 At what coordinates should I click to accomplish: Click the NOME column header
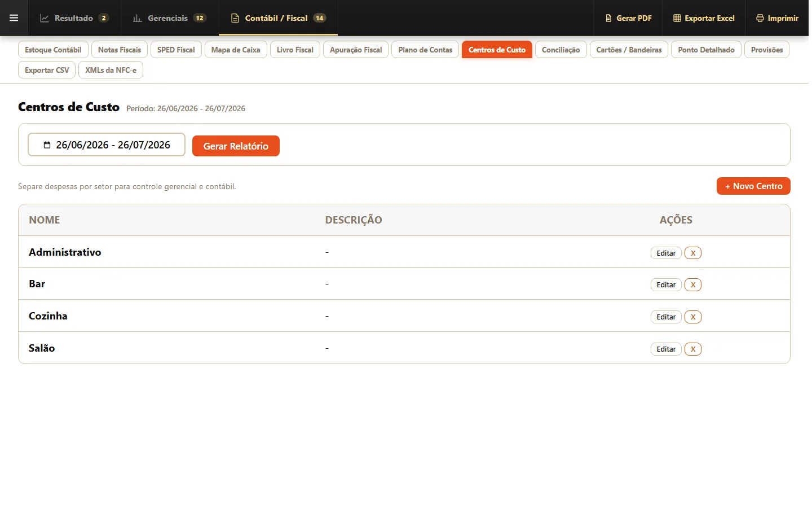click(x=45, y=220)
